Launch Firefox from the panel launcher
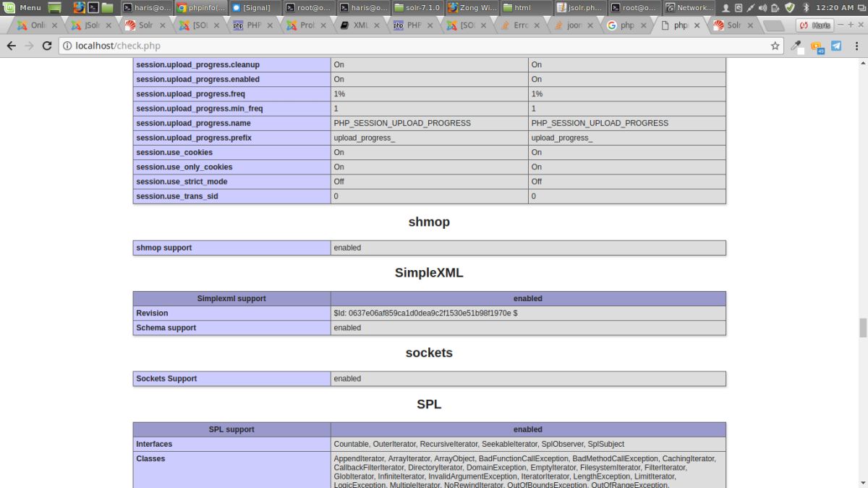 [78, 7]
